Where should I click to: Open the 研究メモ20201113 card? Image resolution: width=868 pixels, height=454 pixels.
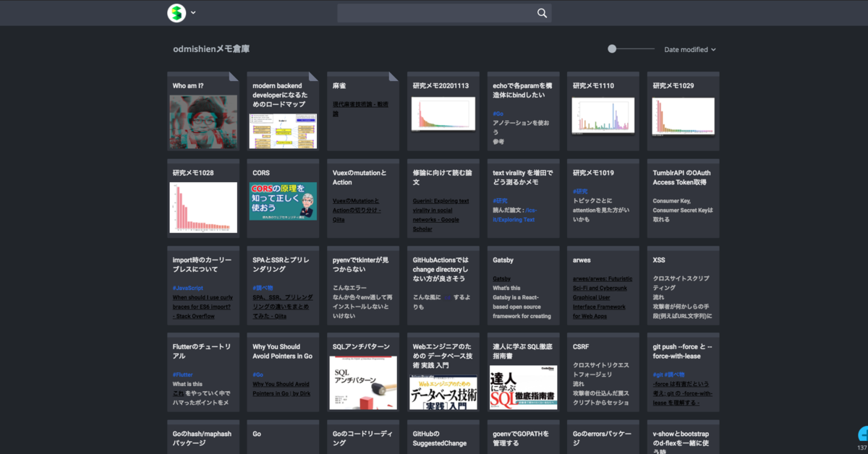pos(443,111)
